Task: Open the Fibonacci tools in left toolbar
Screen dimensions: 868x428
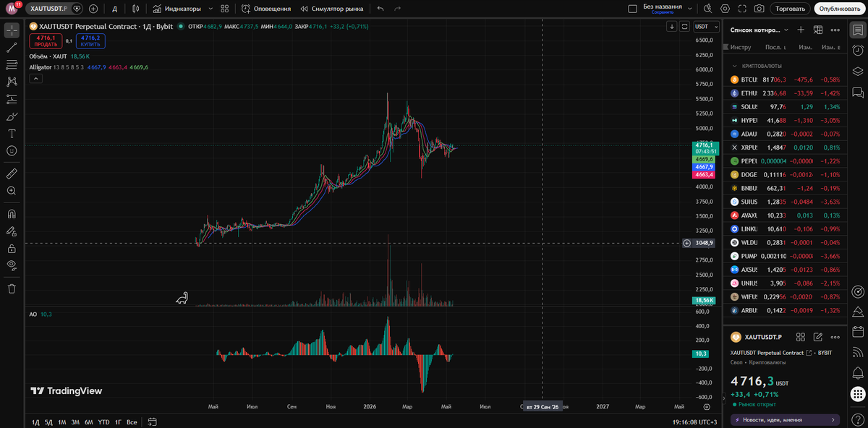Action: click(12, 65)
